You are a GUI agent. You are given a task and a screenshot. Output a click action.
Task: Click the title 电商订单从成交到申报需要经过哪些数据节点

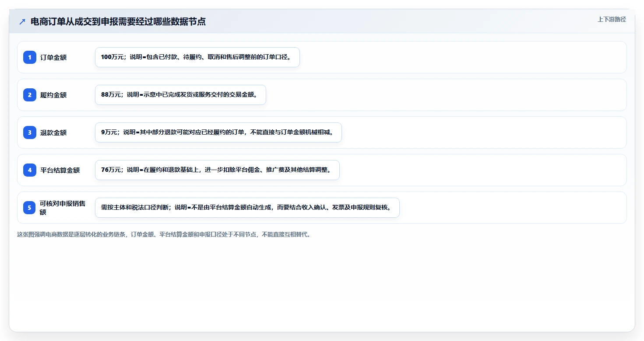pyautogui.click(x=118, y=21)
